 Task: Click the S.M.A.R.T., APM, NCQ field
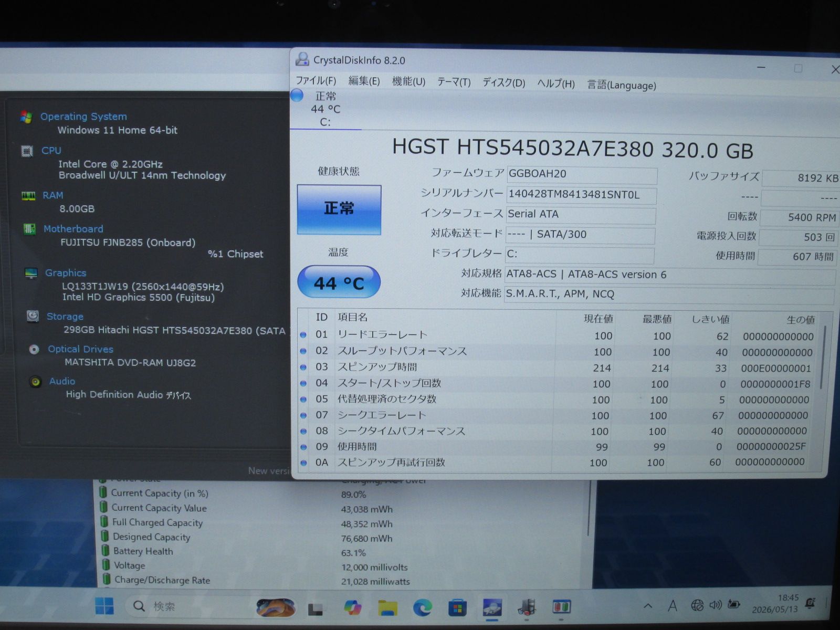669,295
